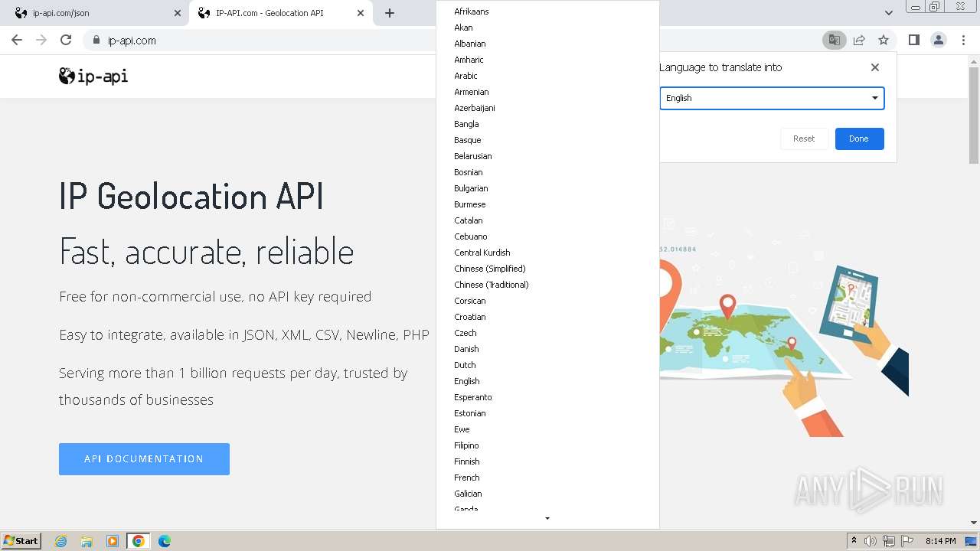
Task: View site information lock icon
Action: [x=96, y=41]
